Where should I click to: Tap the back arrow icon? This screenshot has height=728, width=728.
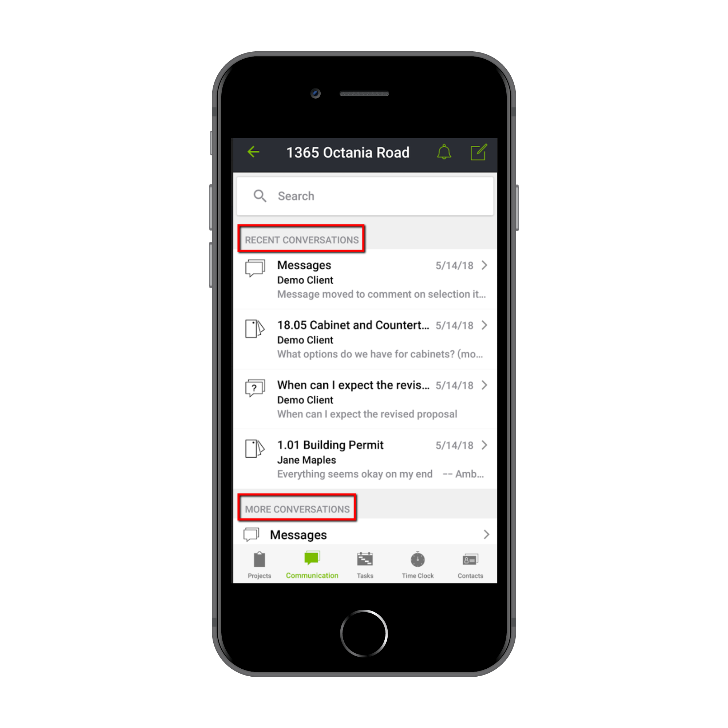253,152
